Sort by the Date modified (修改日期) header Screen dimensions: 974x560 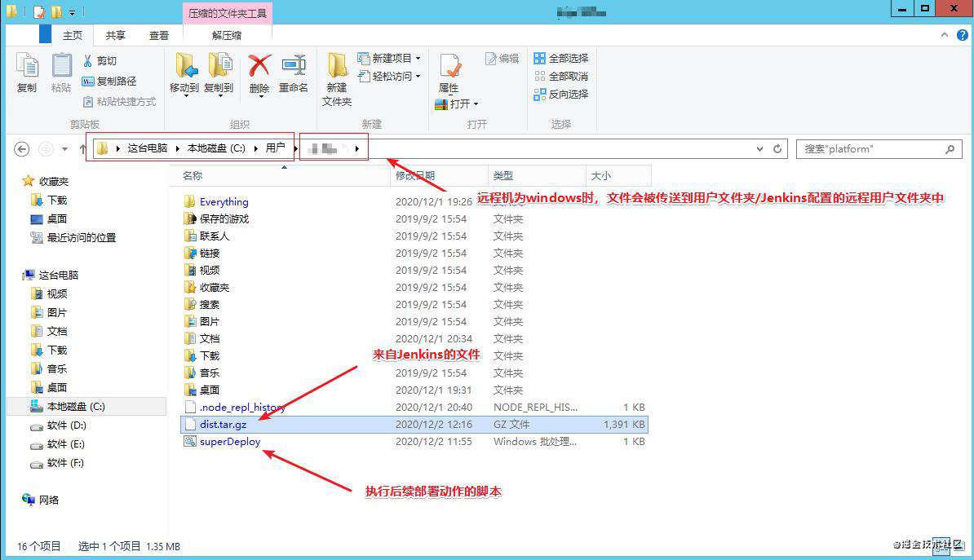pyautogui.click(x=440, y=176)
